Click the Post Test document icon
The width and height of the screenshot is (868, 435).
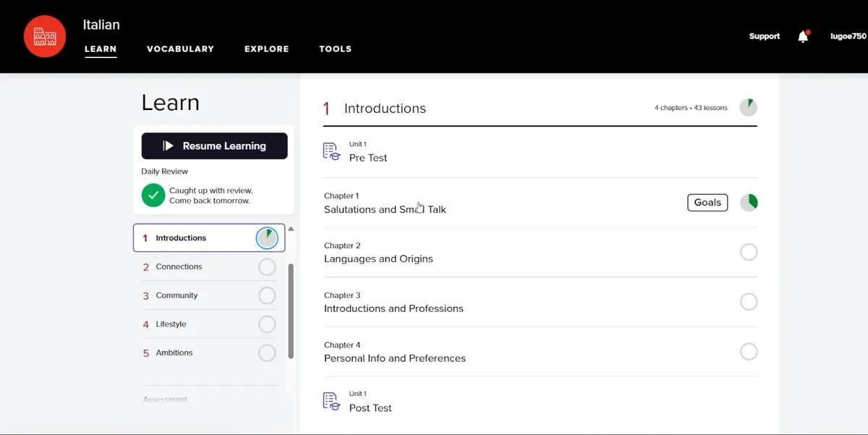[331, 402]
